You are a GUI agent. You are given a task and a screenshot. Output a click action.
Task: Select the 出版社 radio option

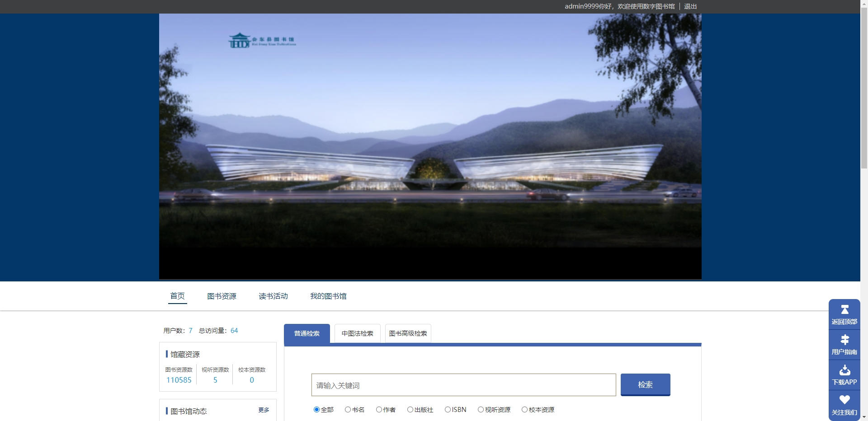tap(410, 410)
